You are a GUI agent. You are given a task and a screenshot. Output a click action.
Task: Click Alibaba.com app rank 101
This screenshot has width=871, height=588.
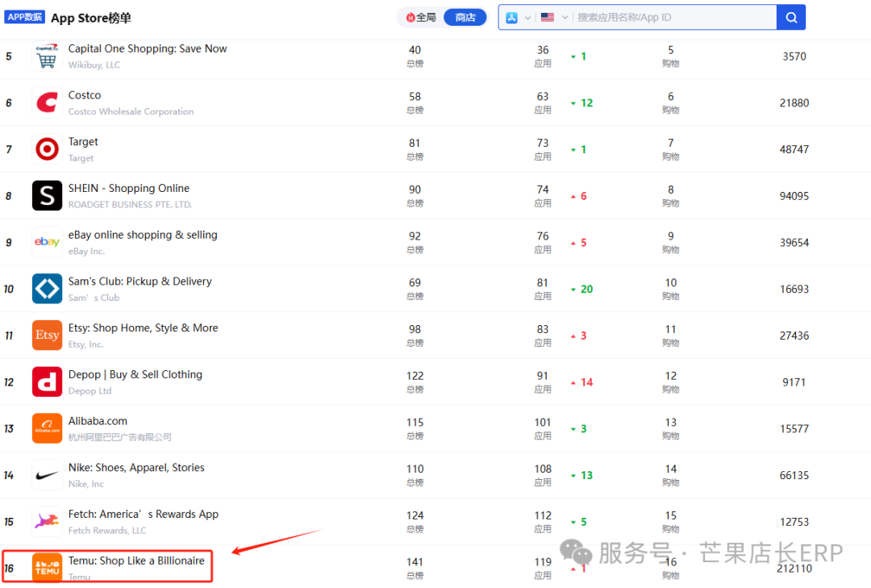click(x=543, y=423)
